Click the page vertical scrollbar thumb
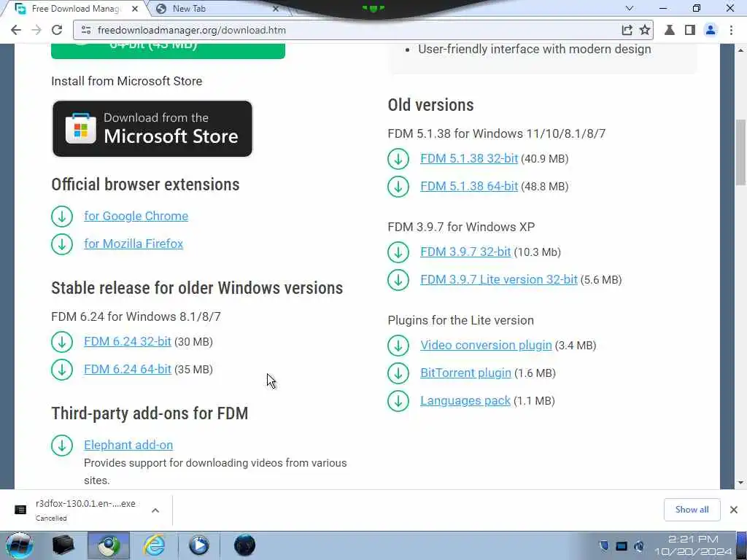The height and width of the screenshot is (560, 747). coord(741,152)
